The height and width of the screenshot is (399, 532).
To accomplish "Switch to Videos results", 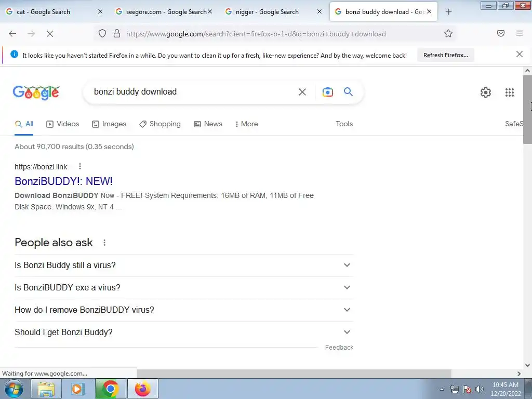I will (x=63, y=124).
